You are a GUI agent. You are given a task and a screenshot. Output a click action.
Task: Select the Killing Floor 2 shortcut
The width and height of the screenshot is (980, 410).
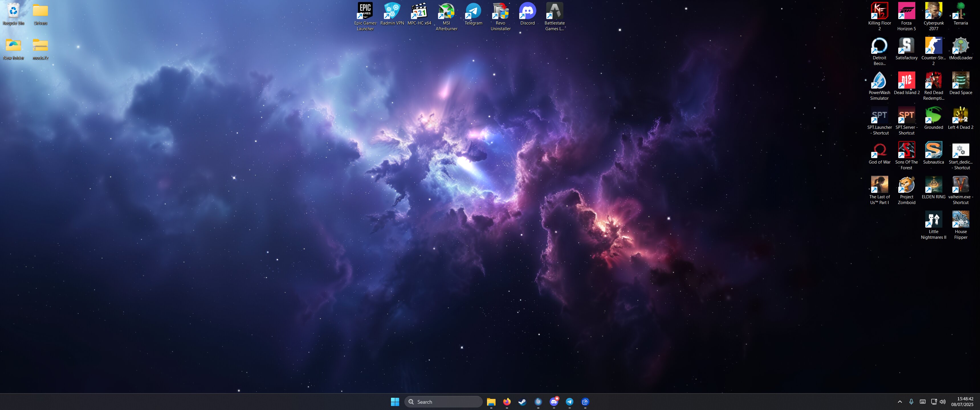pos(879,16)
